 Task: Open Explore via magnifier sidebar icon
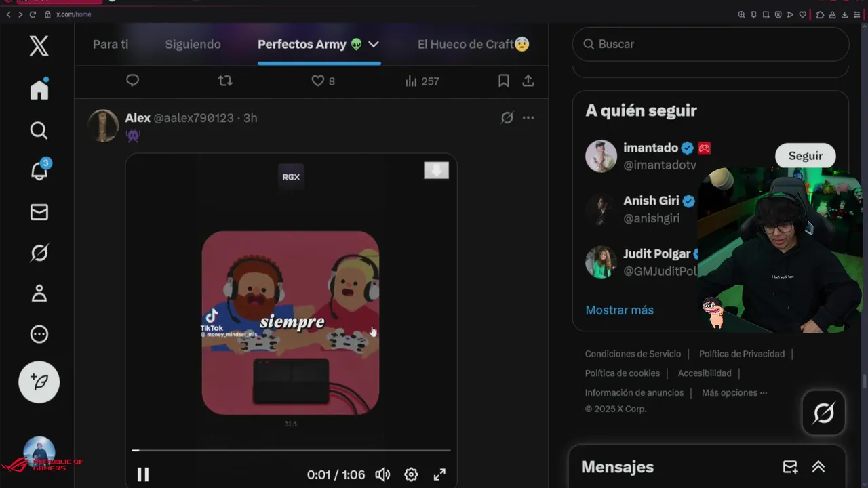(x=39, y=130)
